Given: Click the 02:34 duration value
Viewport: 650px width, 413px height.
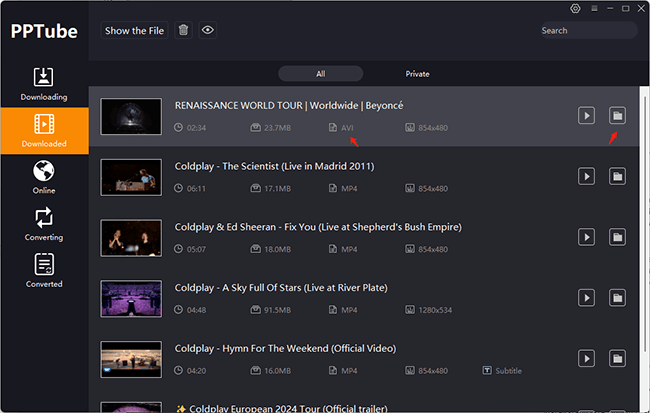Looking at the screenshot, I should (196, 128).
